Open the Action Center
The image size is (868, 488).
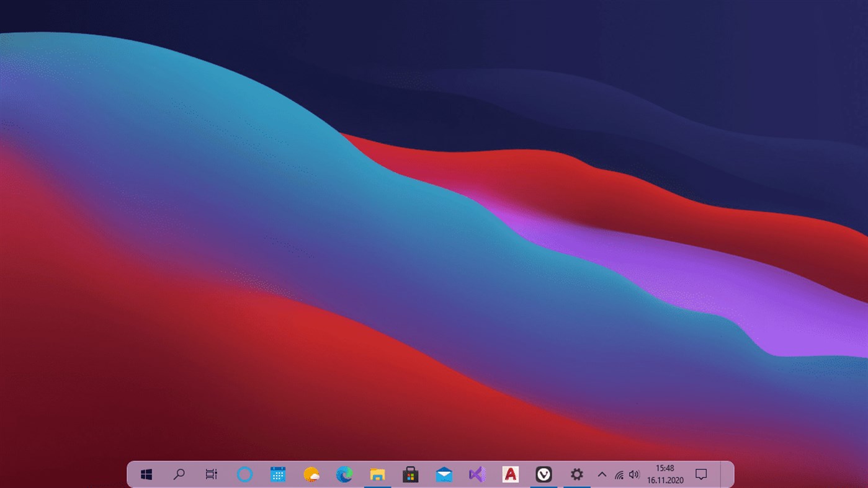[700, 474]
